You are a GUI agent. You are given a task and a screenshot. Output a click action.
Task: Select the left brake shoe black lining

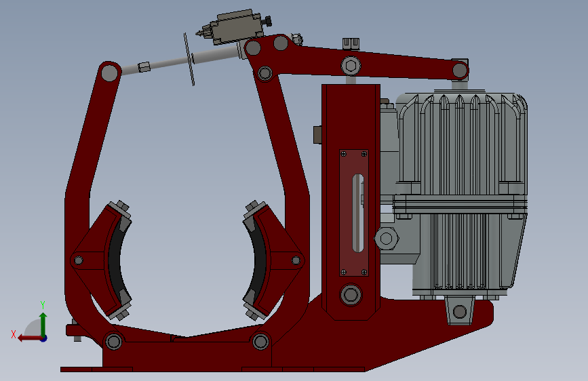(x=115, y=260)
